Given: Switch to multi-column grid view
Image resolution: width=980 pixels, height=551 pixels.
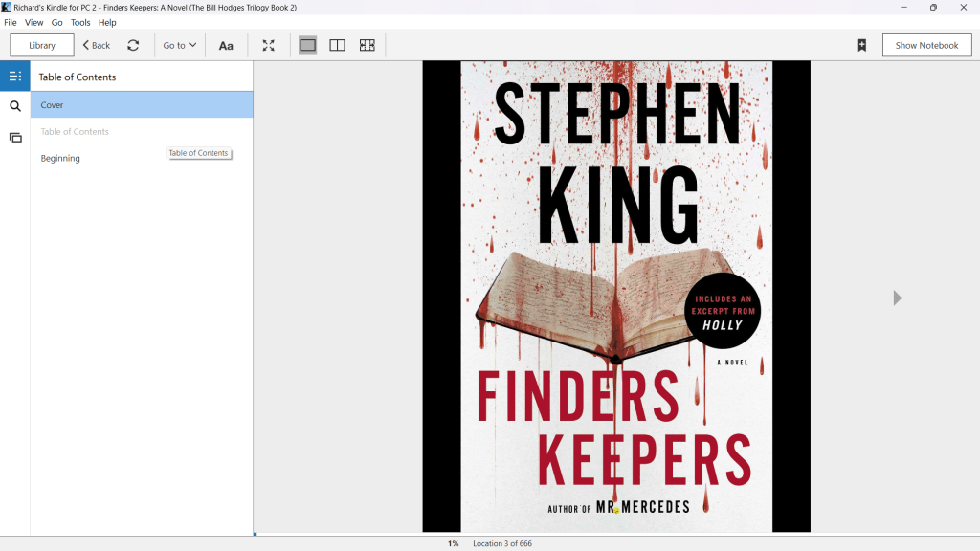Looking at the screenshot, I should (x=367, y=45).
